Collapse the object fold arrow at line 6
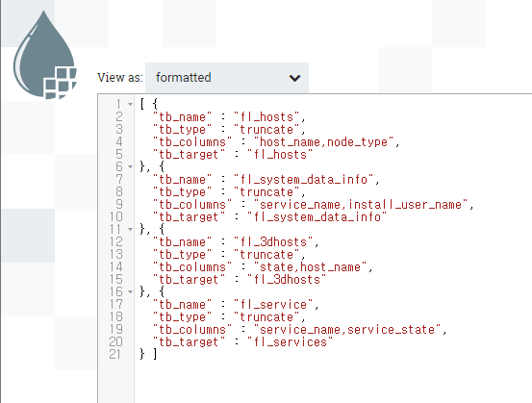532x403 pixels. [130, 166]
